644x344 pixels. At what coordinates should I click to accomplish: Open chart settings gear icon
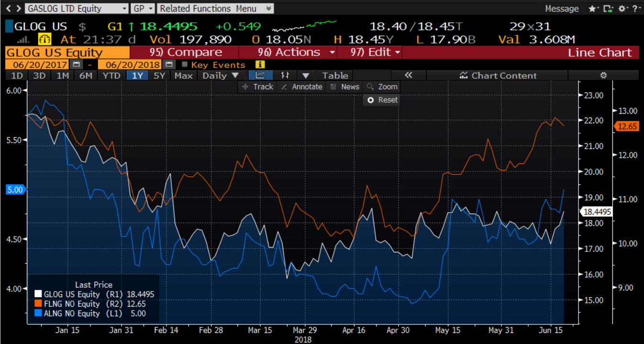(603, 75)
